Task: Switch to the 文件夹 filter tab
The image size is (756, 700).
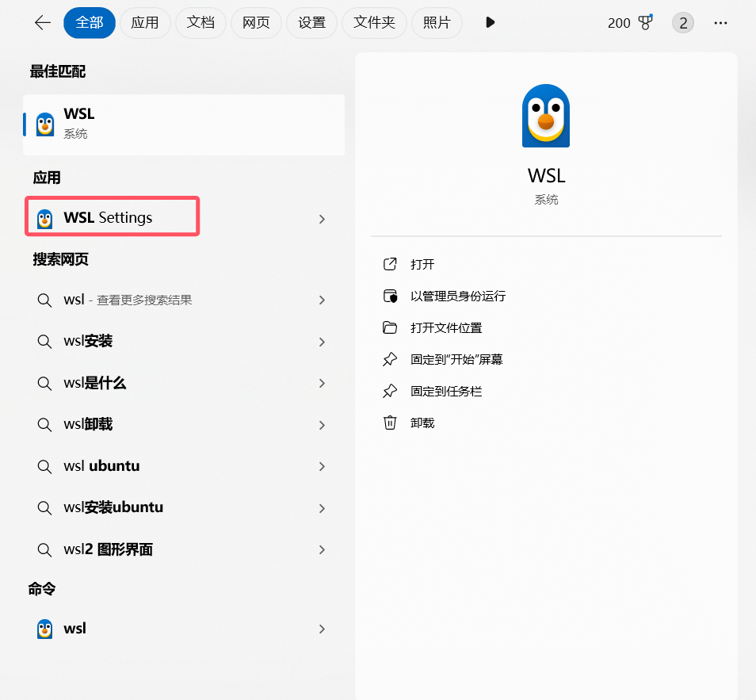Action: click(x=374, y=23)
